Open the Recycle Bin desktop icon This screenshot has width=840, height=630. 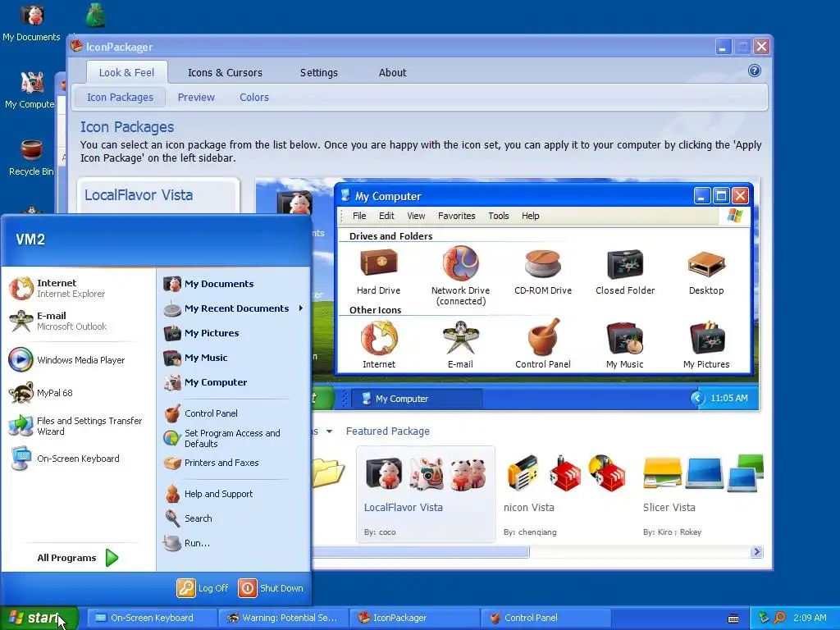pos(31,157)
